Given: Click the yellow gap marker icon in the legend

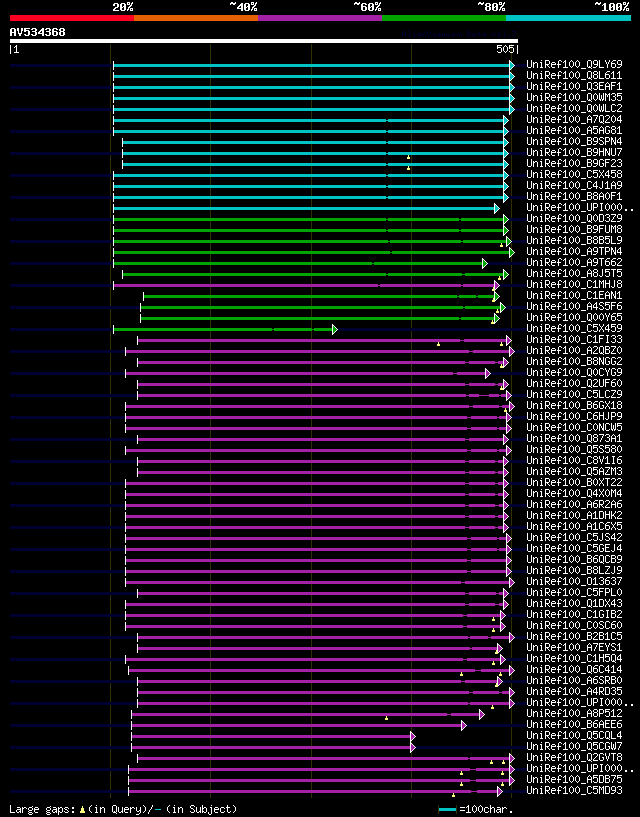Looking at the screenshot, I should [82, 810].
